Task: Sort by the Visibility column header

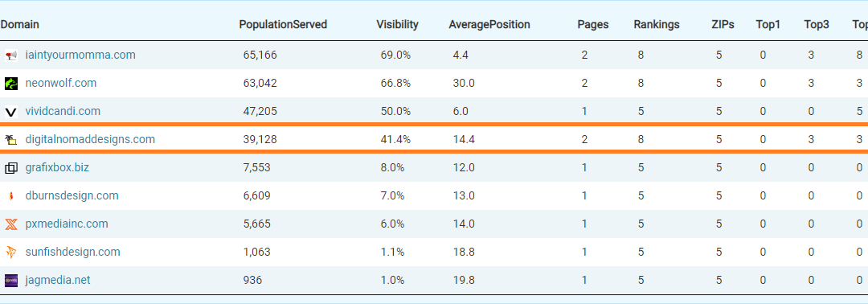Action: click(398, 24)
